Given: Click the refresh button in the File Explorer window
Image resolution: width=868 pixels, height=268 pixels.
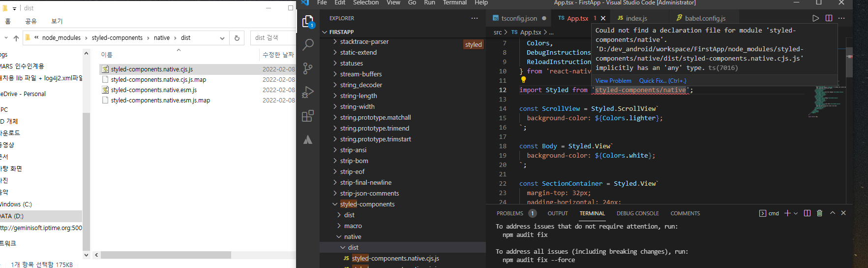Looking at the screenshot, I should pyautogui.click(x=237, y=38).
